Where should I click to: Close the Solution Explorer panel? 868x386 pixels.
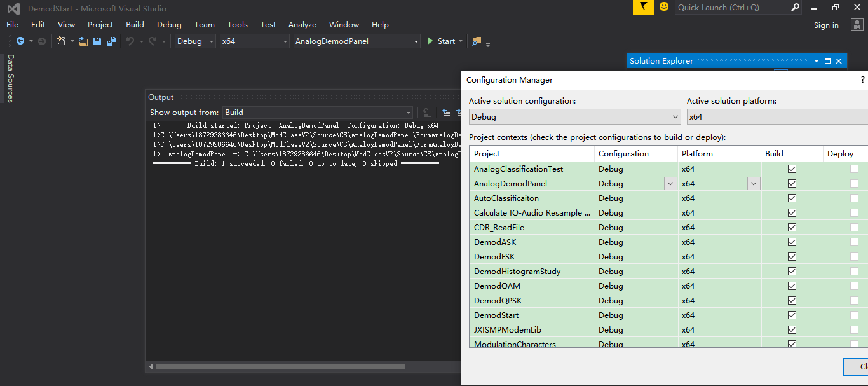[x=839, y=61]
